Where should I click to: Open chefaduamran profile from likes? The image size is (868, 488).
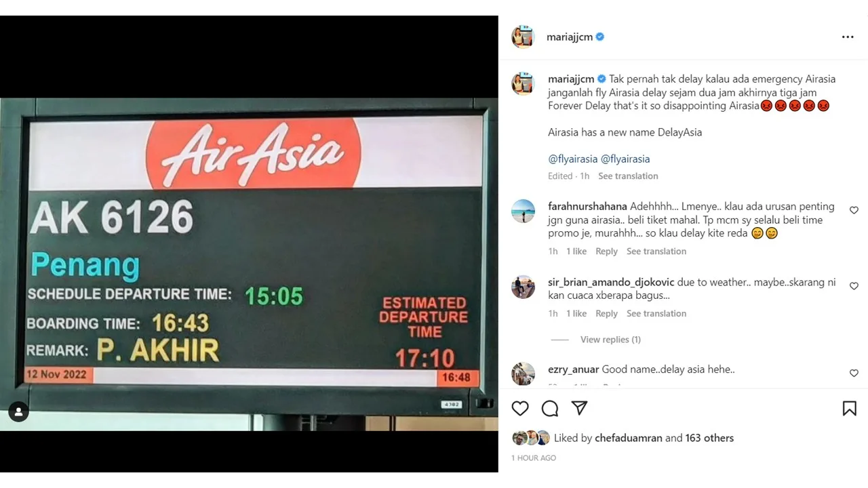pos(629,439)
